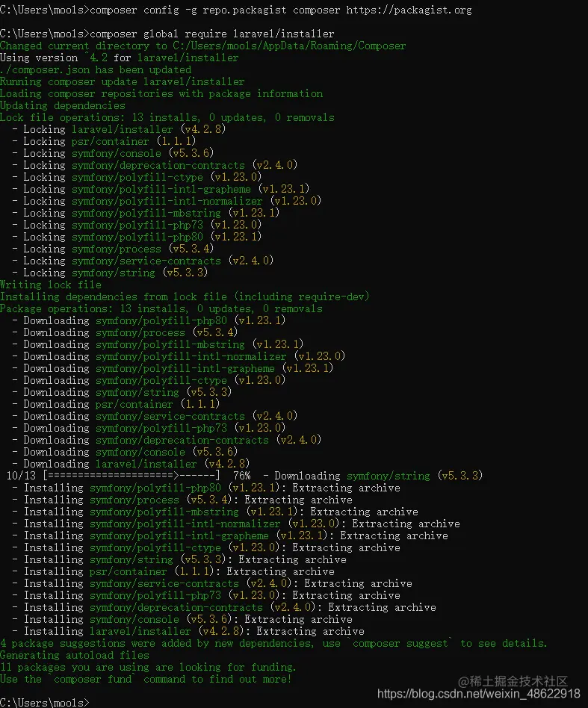
Task: Click the "Locking symfony/polyfill-intl-grapheme" row
Action: [161, 189]
